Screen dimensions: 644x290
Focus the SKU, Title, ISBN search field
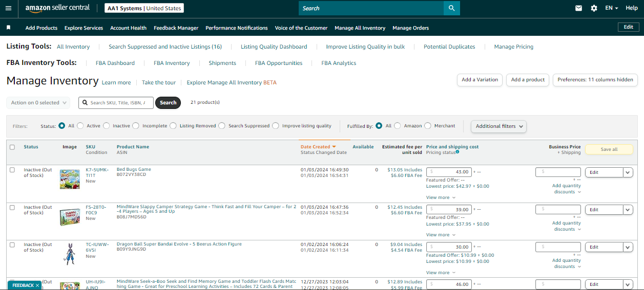coord(116,103)
